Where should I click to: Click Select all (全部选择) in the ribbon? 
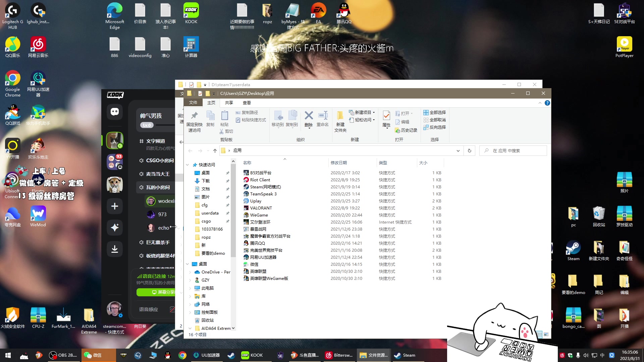coord(434,112)
